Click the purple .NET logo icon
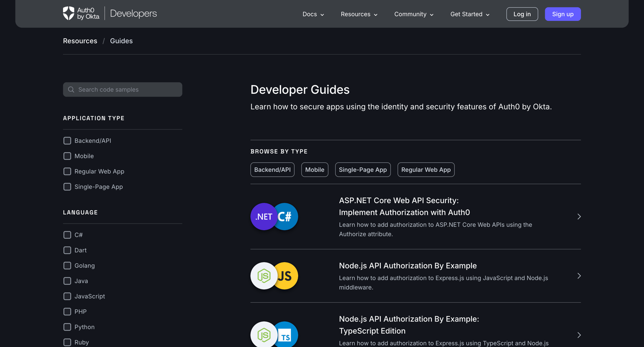 point(264,217)
